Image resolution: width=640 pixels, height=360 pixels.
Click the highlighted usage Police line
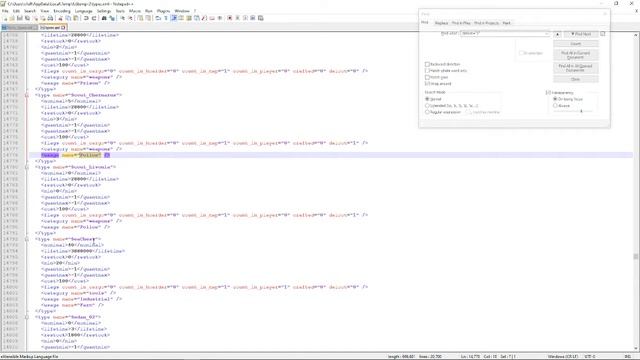[331, 155]
